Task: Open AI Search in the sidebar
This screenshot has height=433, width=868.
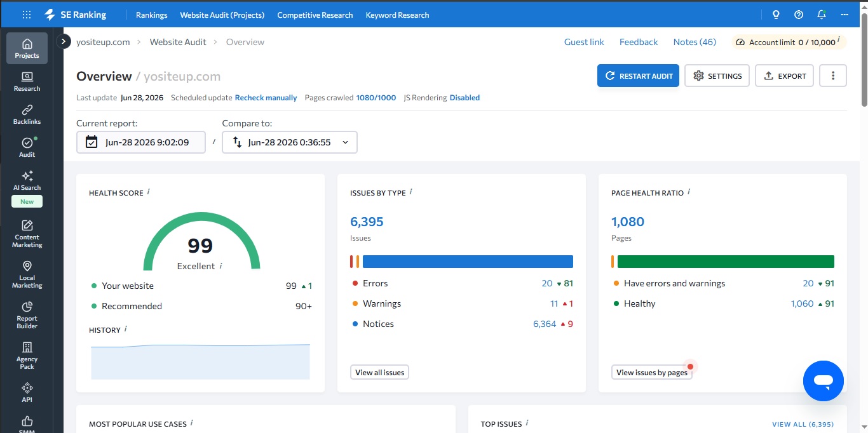Action: pos(27,180)
